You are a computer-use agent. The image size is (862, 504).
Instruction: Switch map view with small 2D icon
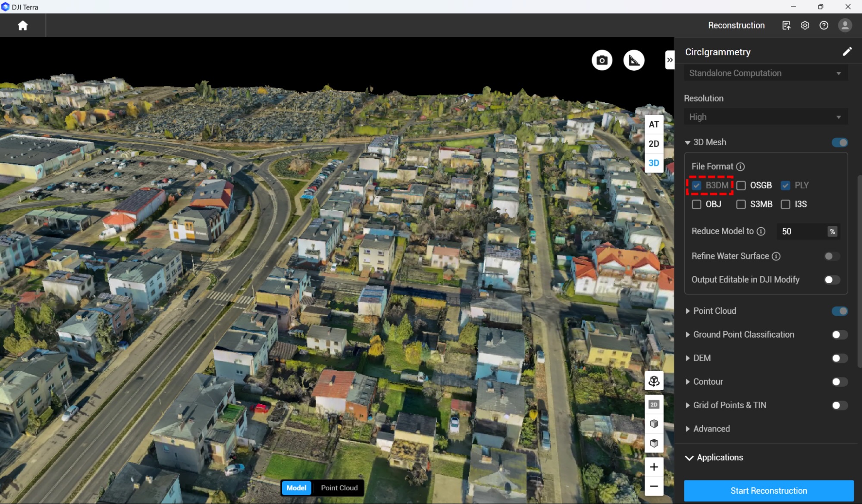(654, 404)
